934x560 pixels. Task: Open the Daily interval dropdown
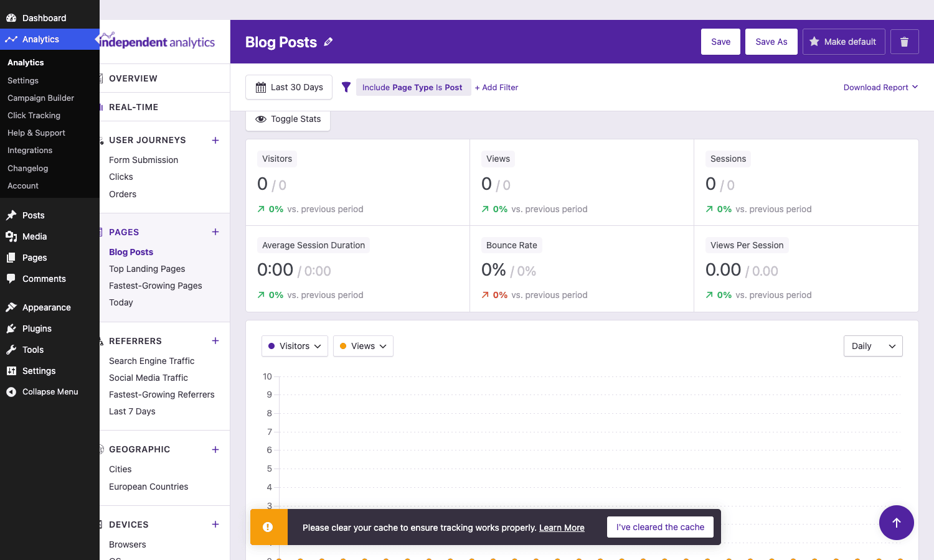(873, 346)
